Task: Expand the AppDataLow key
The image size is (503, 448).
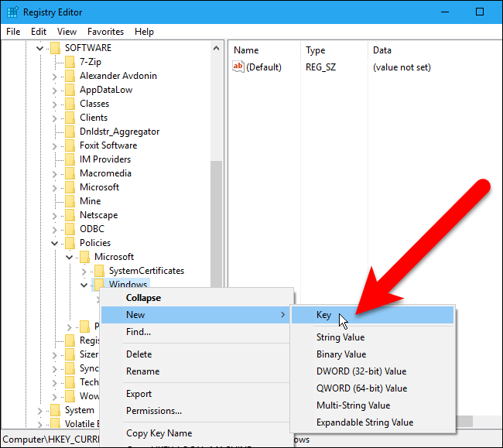Action: (54, 91)
